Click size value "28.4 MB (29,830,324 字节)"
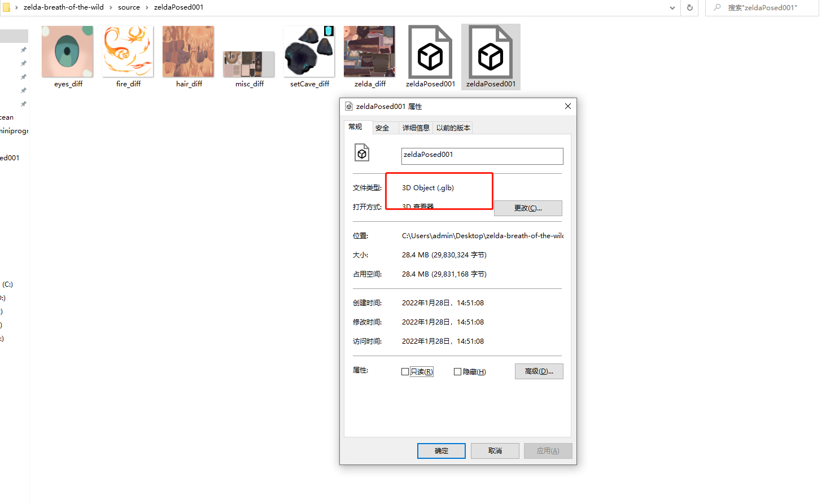The width and height of the screenshot is (826, 504). click(444, 255)
